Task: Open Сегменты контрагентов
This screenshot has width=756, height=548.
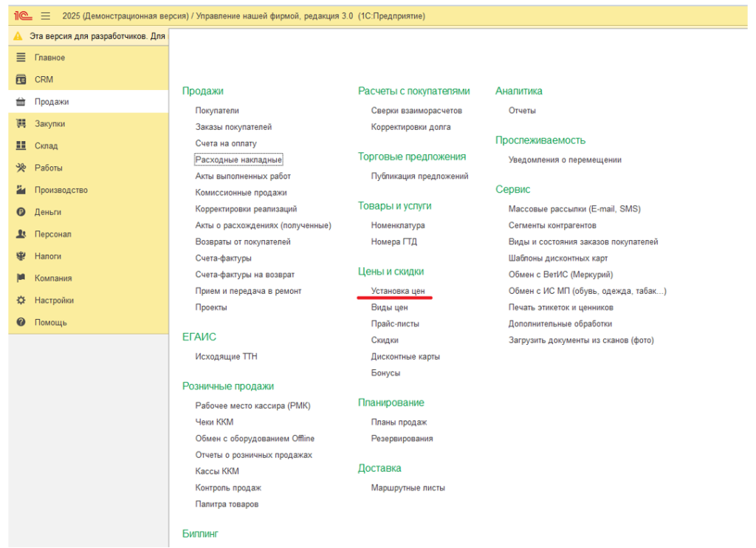Action: point(552,225)
